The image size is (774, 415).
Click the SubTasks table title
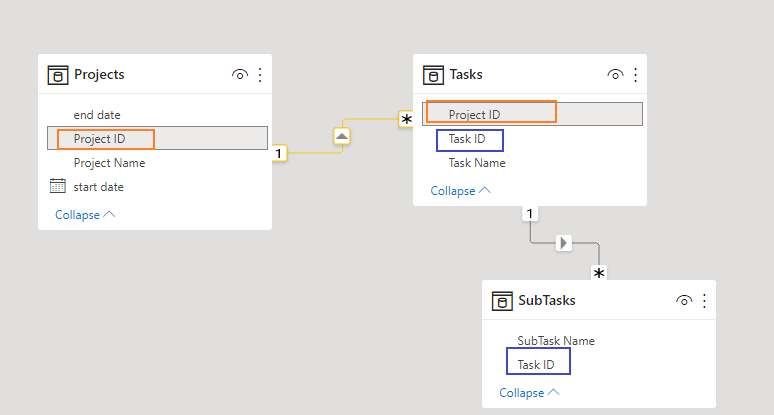pyautogui.click(x=547, y=301)
